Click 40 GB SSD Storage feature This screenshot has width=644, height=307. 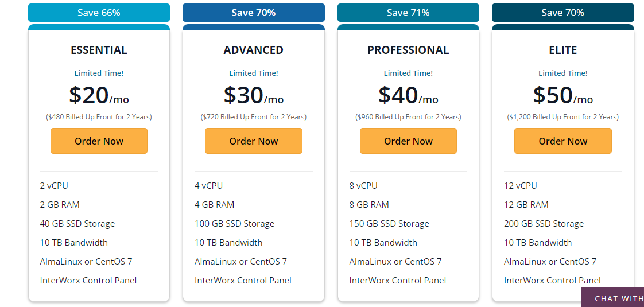click(77, 224)
